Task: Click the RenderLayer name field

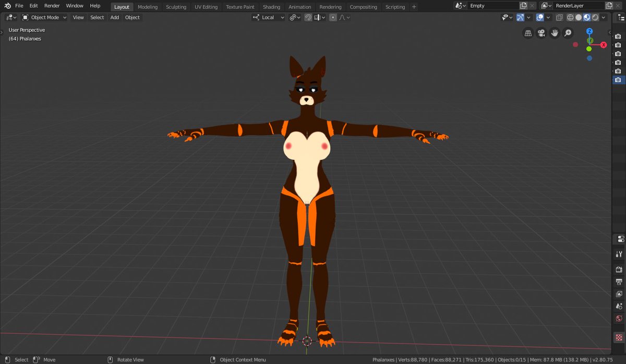Action: [578, 6]
